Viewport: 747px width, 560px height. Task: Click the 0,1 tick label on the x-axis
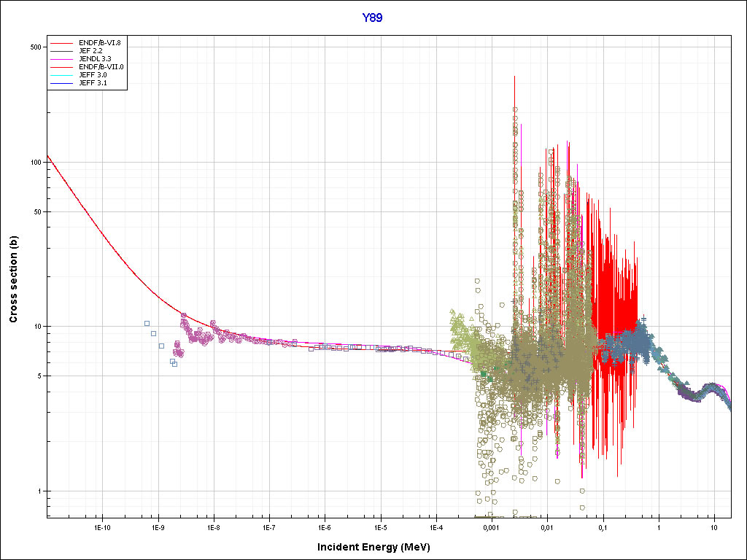603,527
